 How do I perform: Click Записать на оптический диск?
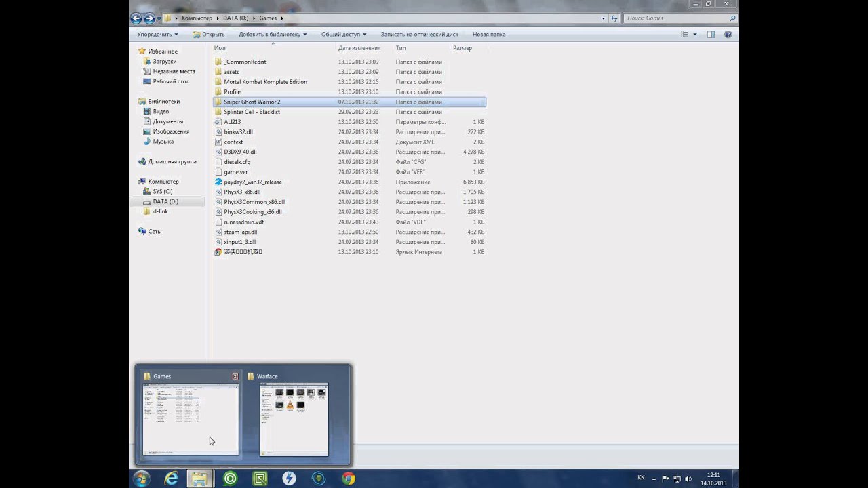click(419, 34)
